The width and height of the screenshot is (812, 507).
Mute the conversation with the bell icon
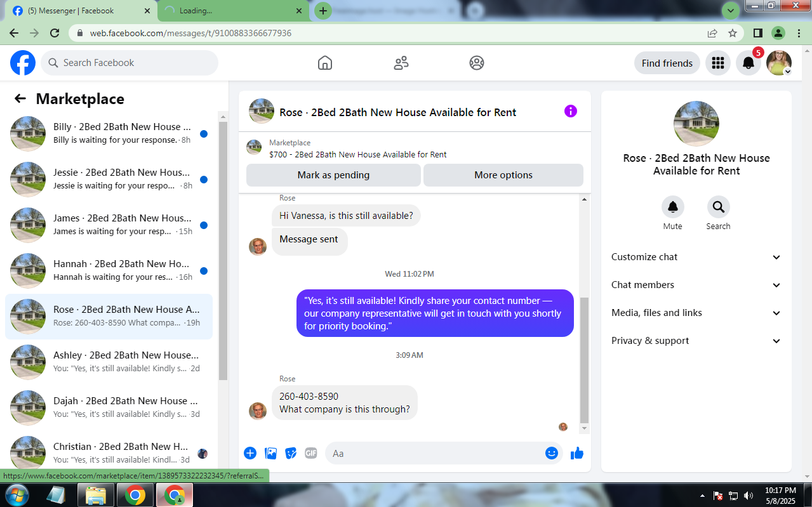pyautogui.click(x=673, y=207)
